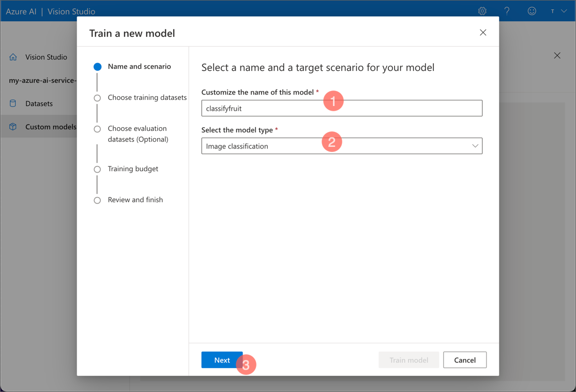Click the Datasets cylinder icon in the sidebar

[13, 103]
